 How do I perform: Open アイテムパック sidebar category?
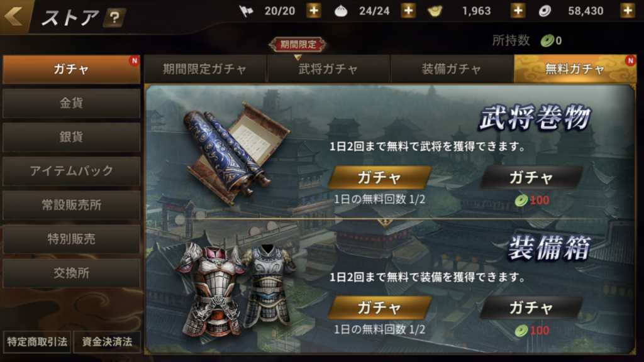point(71,171)
